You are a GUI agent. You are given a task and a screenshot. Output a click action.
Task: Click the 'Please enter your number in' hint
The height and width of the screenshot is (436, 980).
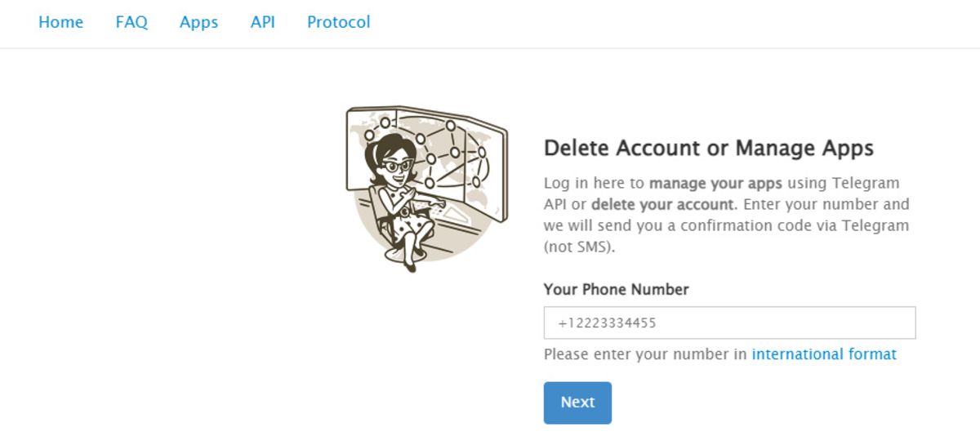pos(645,354)
